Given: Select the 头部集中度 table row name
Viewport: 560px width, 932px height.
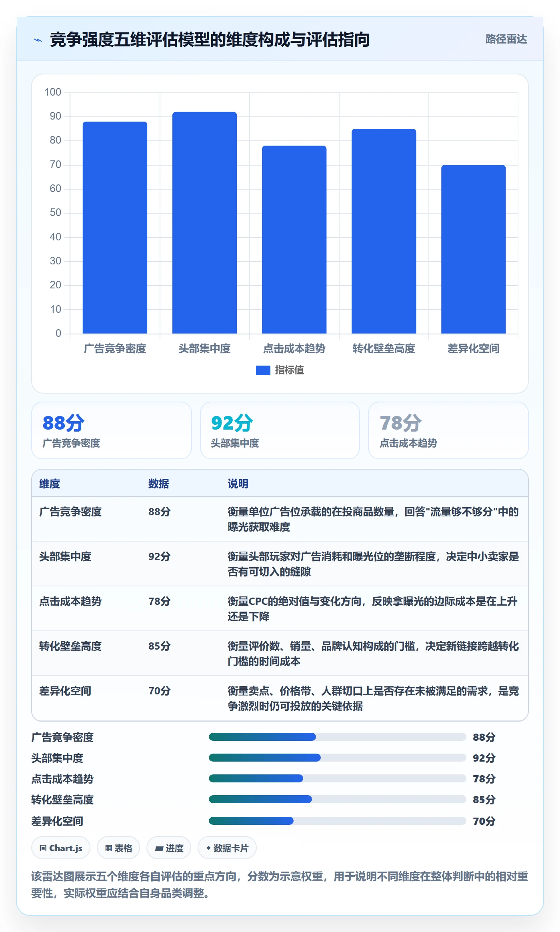Looking at the screenshot, I should (x=65, y=557).
